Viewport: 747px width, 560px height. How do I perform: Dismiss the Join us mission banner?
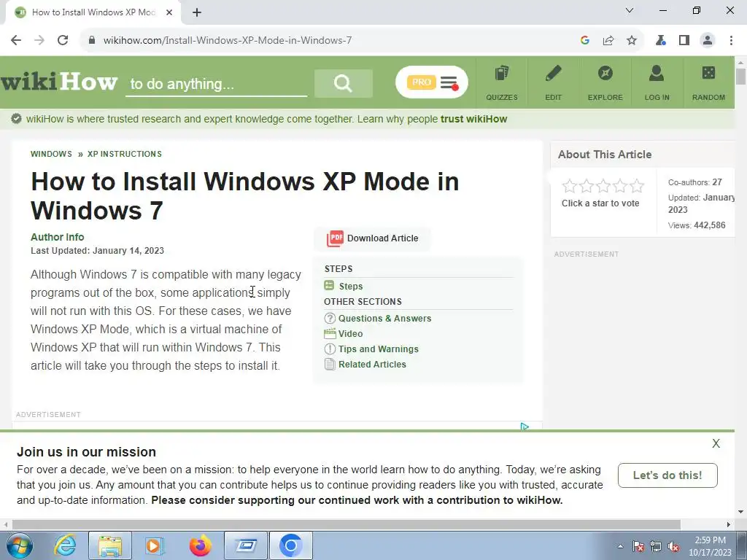click(x=716, y=443)
